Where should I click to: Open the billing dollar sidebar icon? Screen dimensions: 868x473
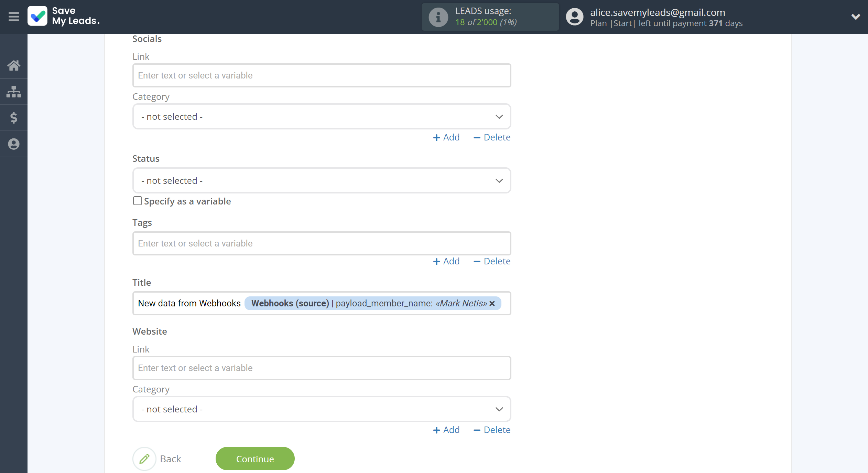pos(14,118)
